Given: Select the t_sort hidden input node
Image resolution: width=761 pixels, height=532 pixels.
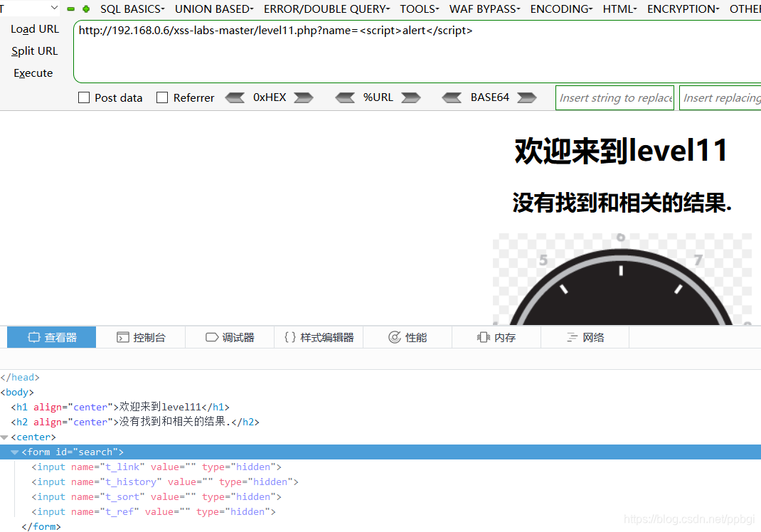Looking at the screenshot, I should (x=156, y=497).
